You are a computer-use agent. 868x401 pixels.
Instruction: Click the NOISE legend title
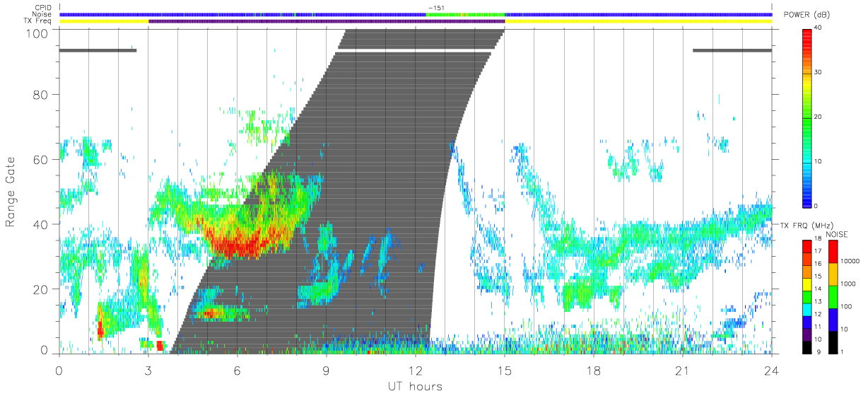coord(837,234)
